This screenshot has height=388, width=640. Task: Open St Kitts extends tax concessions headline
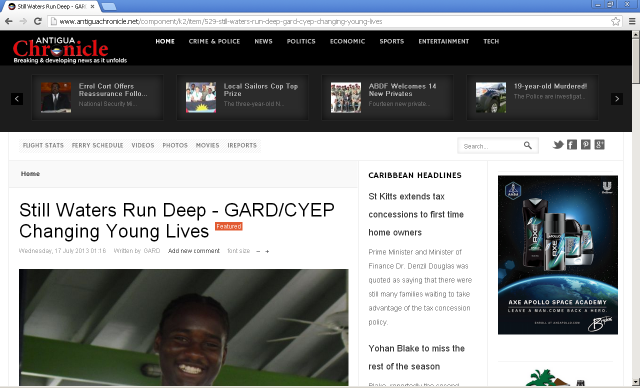416,214
